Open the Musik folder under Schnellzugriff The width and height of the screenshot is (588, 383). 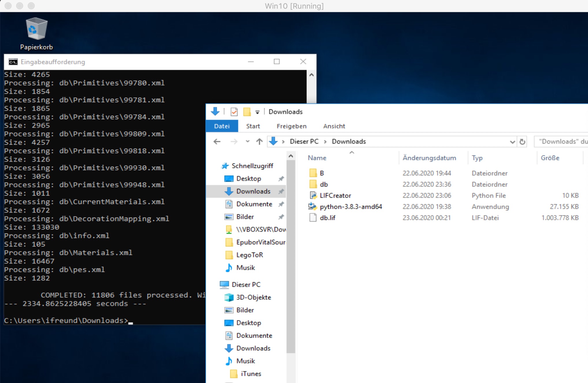coord(245,268)
